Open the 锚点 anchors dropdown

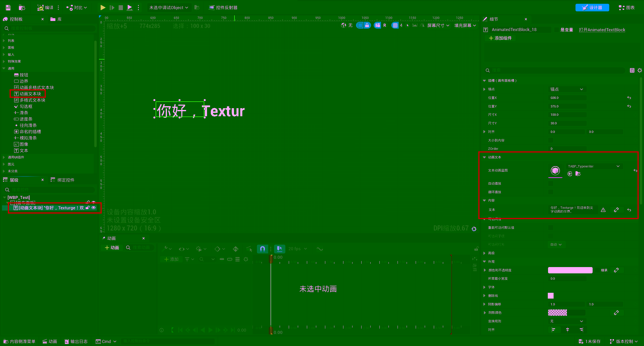pyautogui.click(x=567, y=89)
